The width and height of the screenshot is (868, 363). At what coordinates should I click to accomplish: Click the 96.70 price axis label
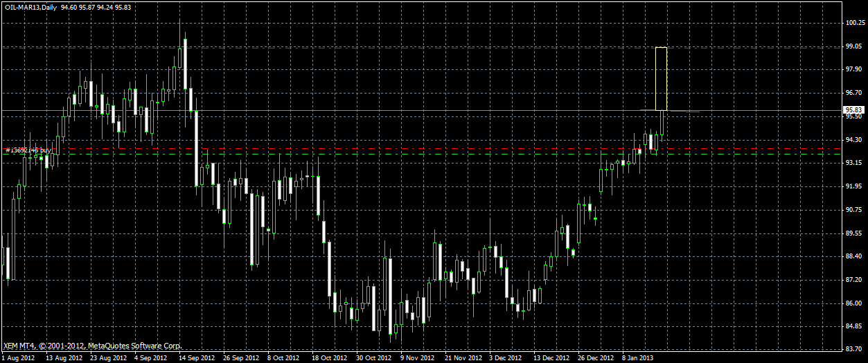(x=853, y=93)
